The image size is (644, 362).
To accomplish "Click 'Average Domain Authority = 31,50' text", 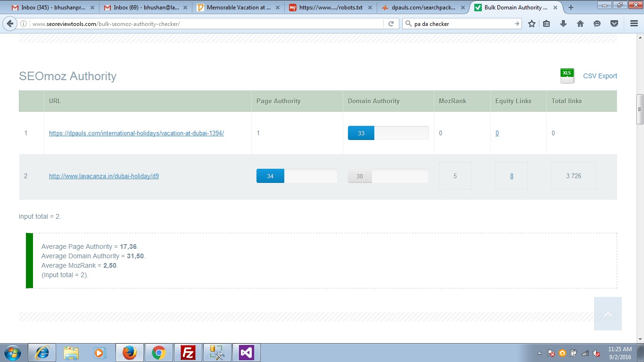I will tap(93, 256).
